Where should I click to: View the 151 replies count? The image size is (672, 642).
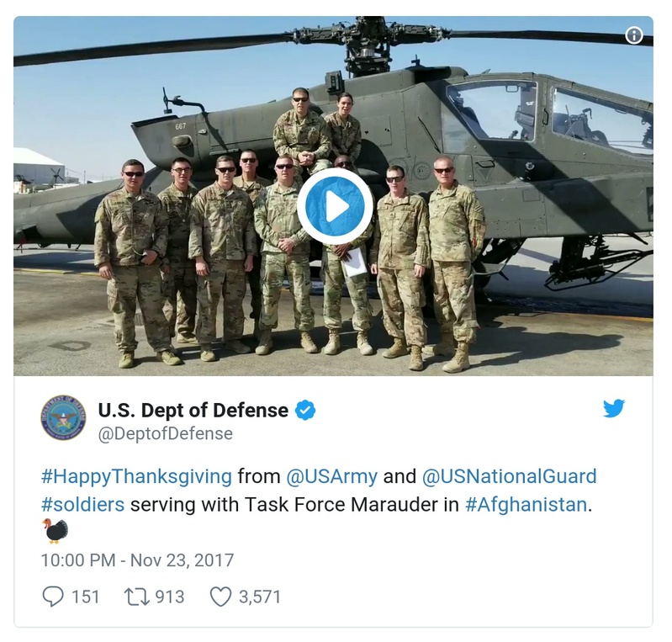point(85,597)
